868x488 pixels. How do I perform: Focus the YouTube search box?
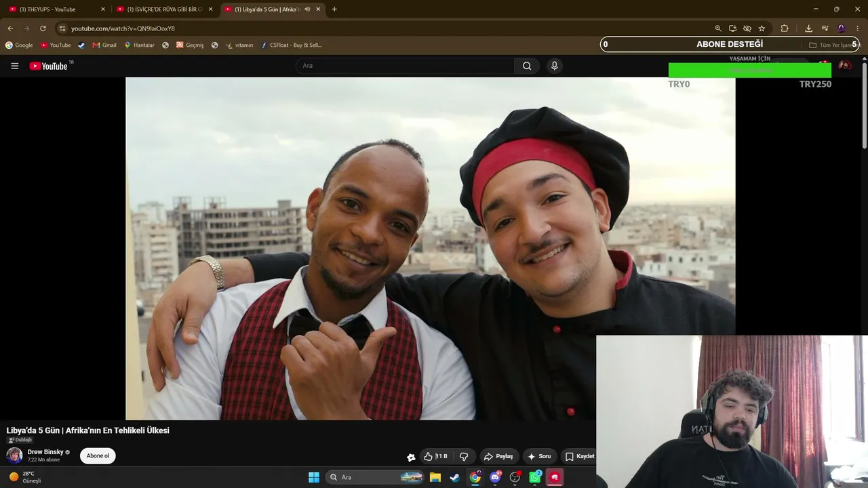405,66
